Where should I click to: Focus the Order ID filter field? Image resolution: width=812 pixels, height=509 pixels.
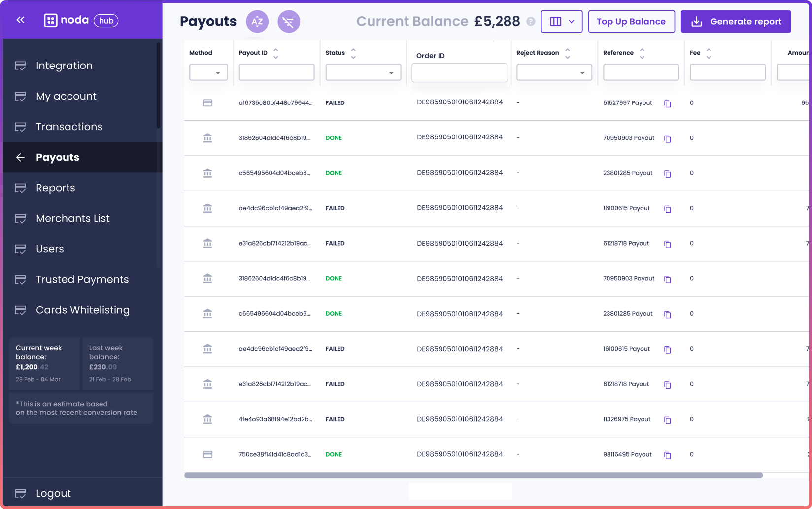459,72
